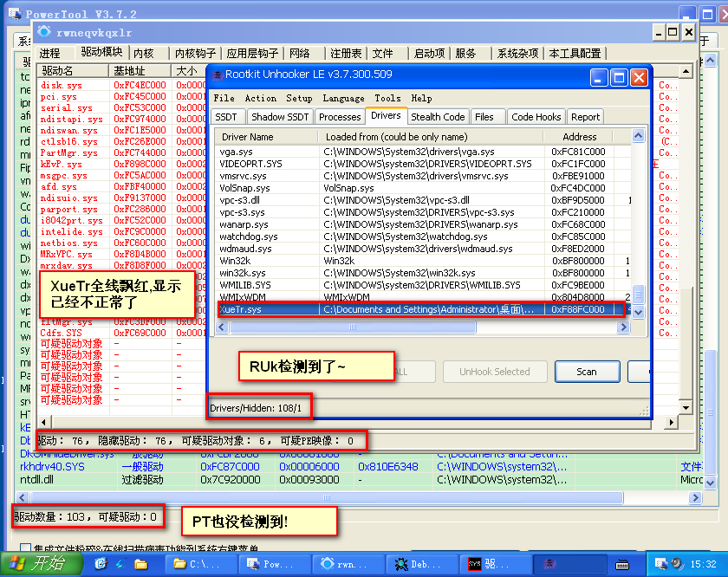
Task: Switch to the C:\ folder taskbar button
Action: [200, 564]
